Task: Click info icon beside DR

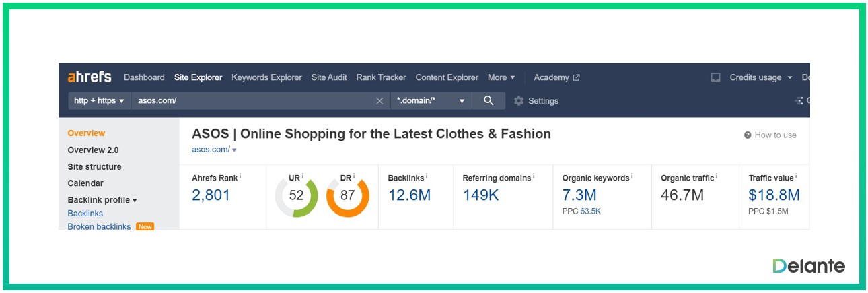Action: 354,176
